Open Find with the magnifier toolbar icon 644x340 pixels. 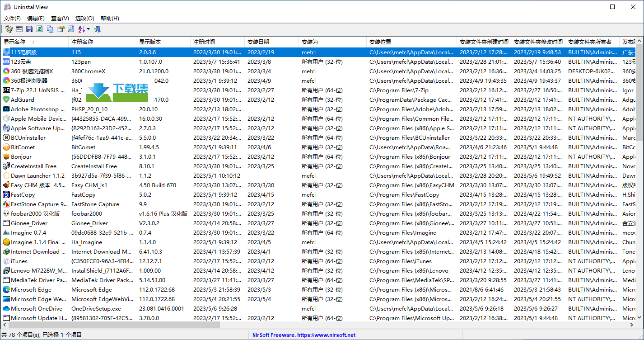(71, 29)
